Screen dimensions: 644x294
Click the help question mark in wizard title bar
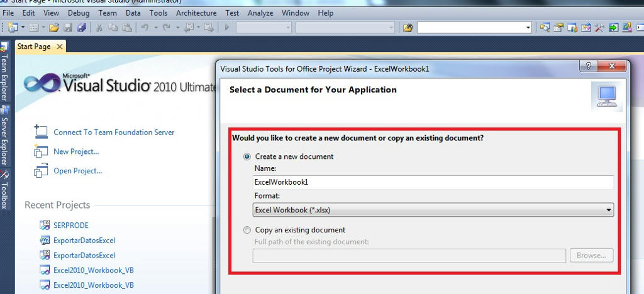click(x=588, y=66)
